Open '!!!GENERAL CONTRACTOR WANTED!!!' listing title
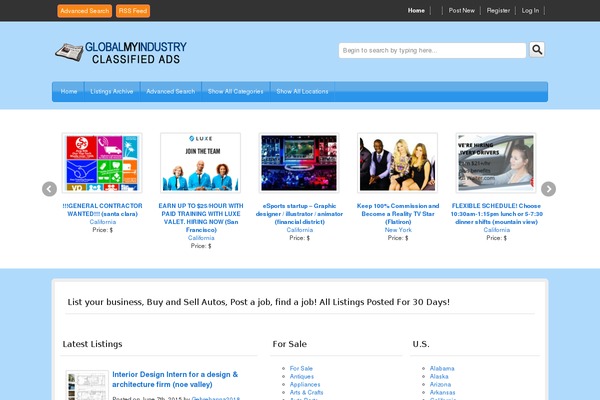 click(x=103, y=210)
